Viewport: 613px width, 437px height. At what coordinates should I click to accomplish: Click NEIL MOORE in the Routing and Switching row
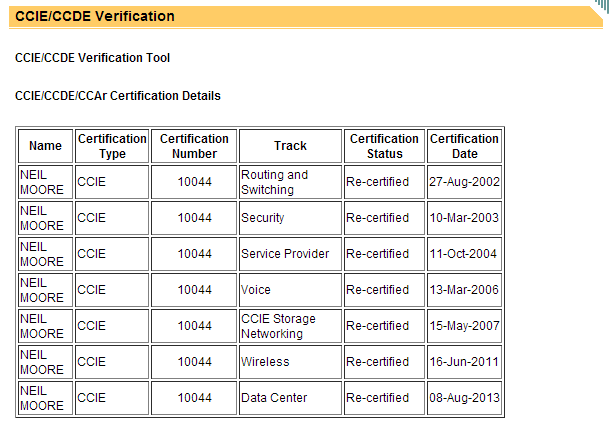click(x=42, y=182)
